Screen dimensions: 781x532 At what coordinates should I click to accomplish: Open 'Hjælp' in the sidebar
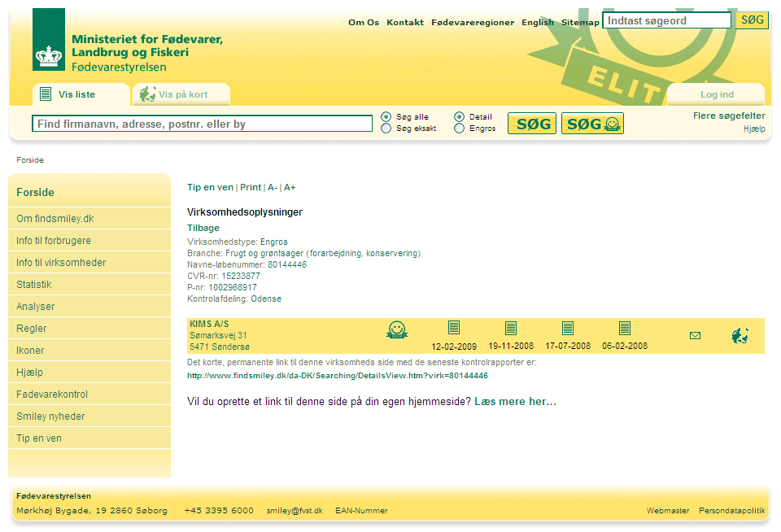(x=29, y=372)
